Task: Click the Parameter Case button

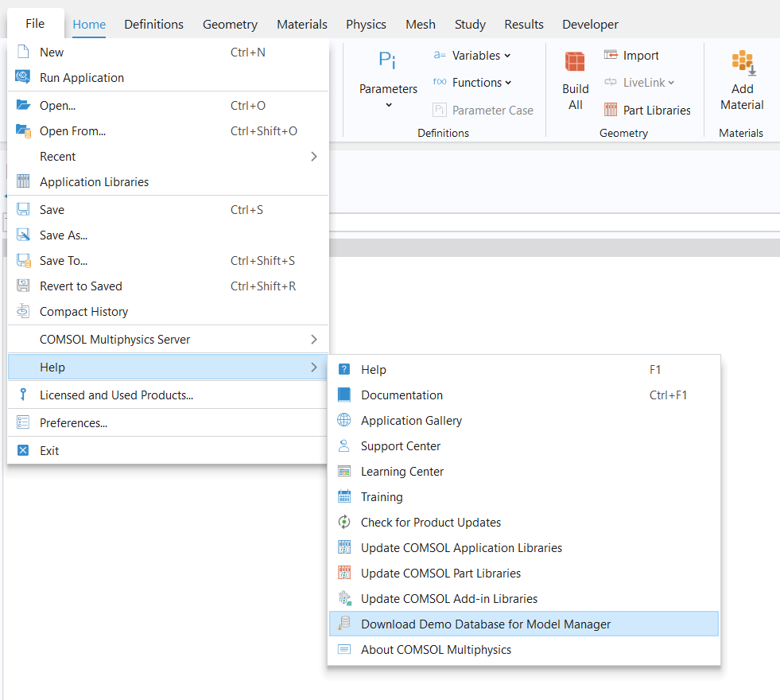Action: [x=483, y=110]
